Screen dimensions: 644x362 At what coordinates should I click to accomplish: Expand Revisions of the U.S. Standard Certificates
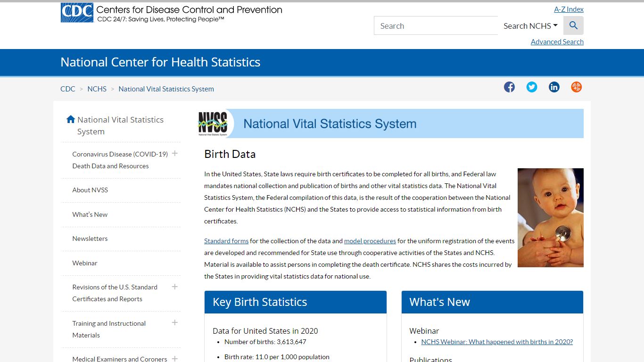[174, 287]
